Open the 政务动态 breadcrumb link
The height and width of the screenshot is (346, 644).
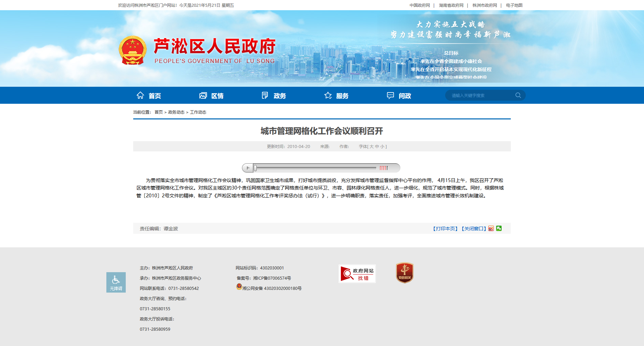point(176,112)
